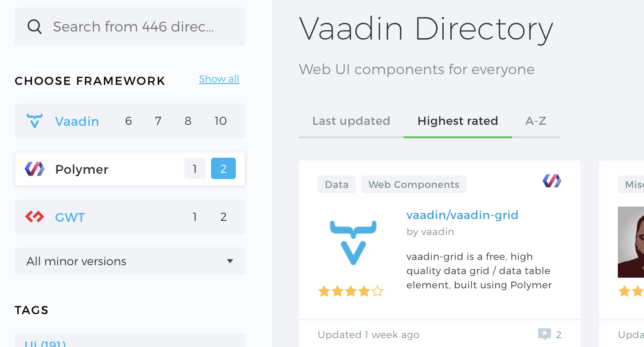Expand minor versions using dropdown arrow
Image resolution: width=644 pixels, height=347 pixels.
230,261
